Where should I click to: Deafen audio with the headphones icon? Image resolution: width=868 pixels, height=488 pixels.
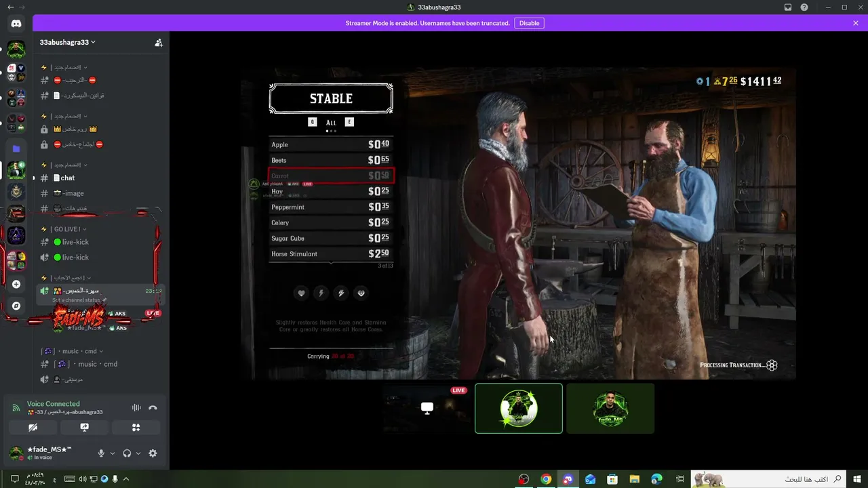coord(127,453)
